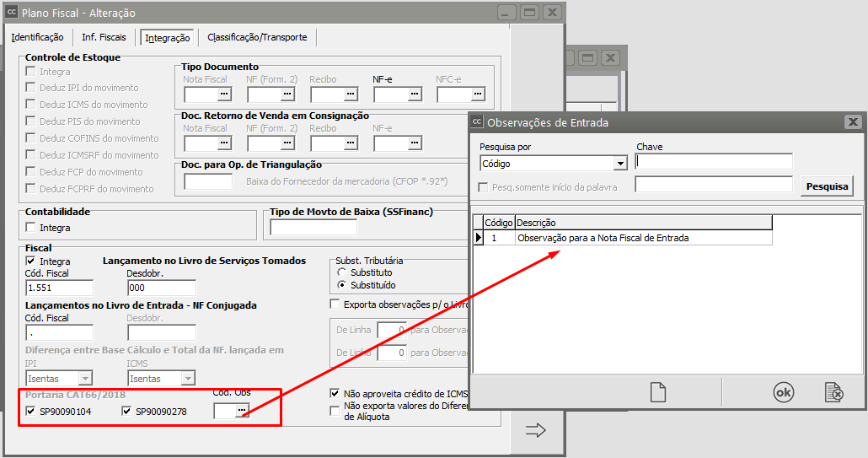This screenshot has height=458, width=868.
Task: Open the Cód. Obs lookup ellipsis button
Action: click(241, 411)
